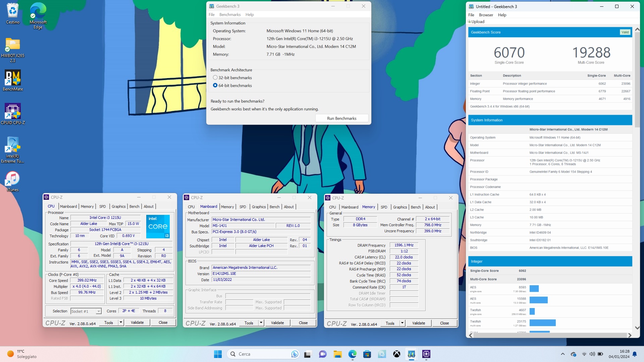Switch to CPU-Z in the taskbar
Viewport: 644px width, 362px height.
point(426,354)
